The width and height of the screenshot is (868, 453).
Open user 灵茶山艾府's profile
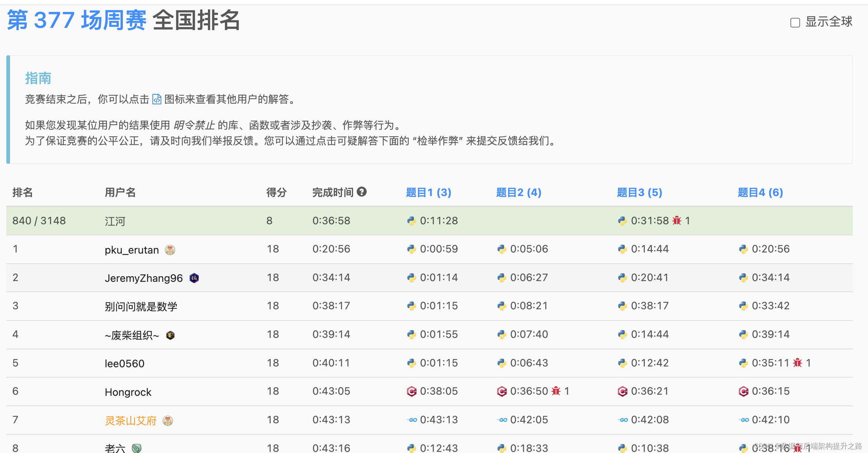131,421
